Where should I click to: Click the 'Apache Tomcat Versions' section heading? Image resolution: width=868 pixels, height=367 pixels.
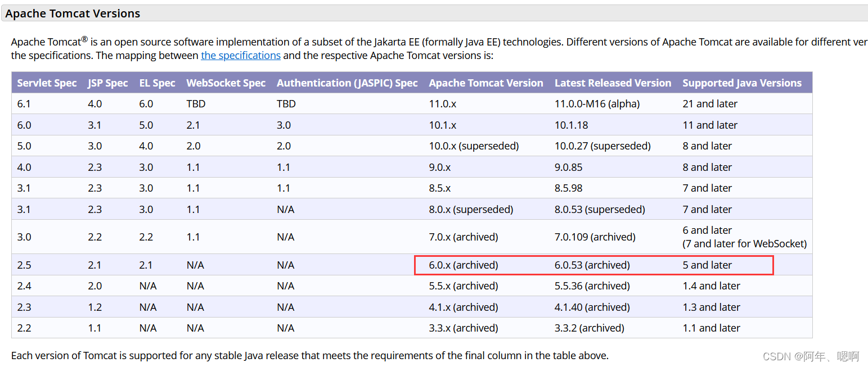(73, 13)
